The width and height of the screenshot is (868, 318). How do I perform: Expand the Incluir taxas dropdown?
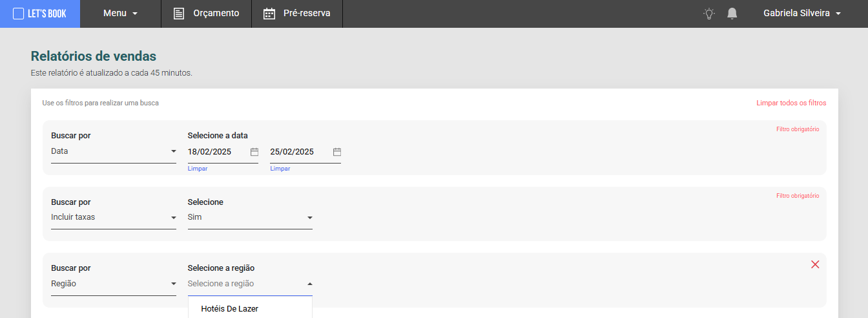(114, 218)
